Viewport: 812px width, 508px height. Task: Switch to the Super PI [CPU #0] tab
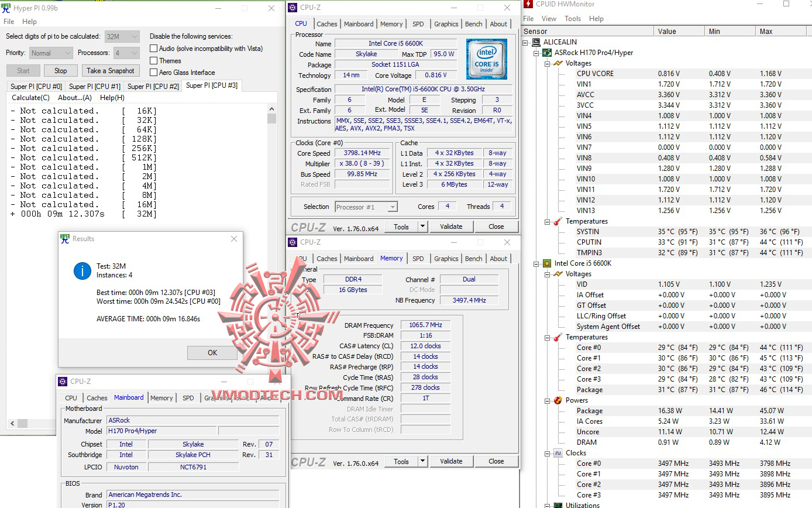[x=36, y=87]
